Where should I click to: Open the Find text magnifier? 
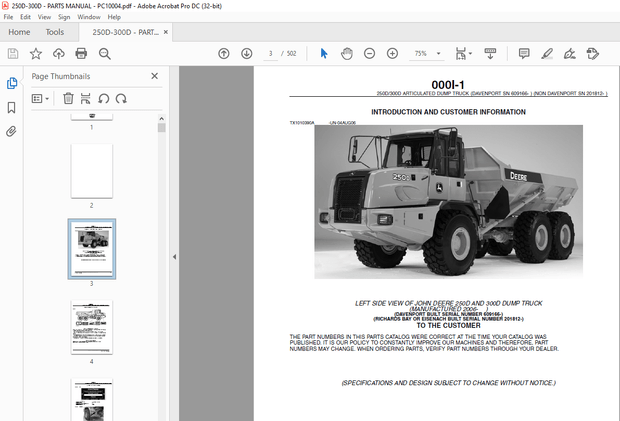pos(104,53)
